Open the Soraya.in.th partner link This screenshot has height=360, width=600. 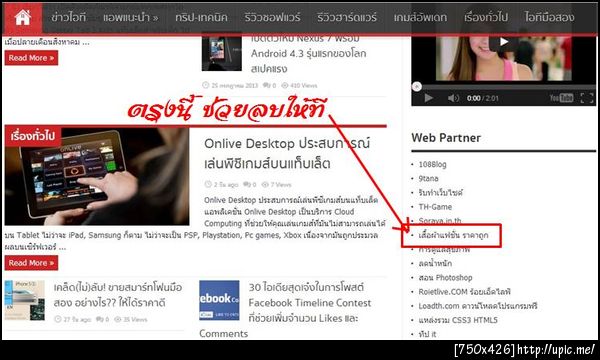tap(440, 221)
